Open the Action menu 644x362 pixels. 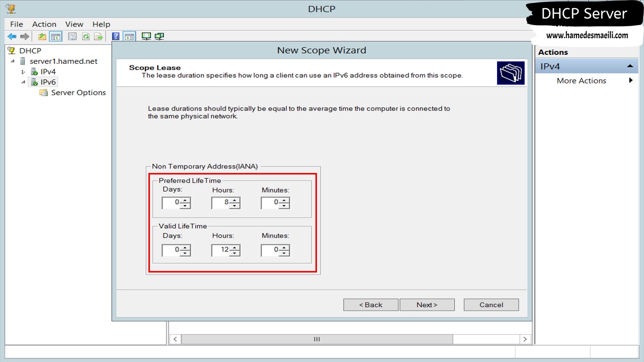point(44,24)
